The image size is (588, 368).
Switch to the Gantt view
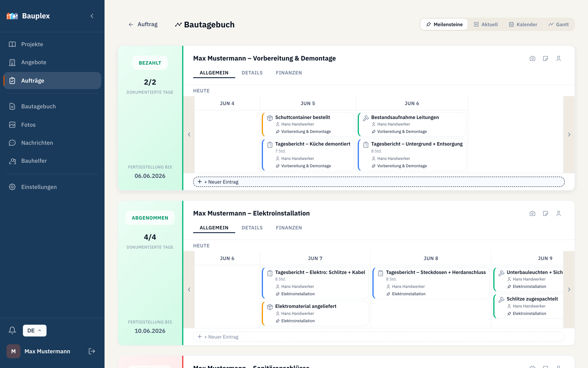point(558,24)
